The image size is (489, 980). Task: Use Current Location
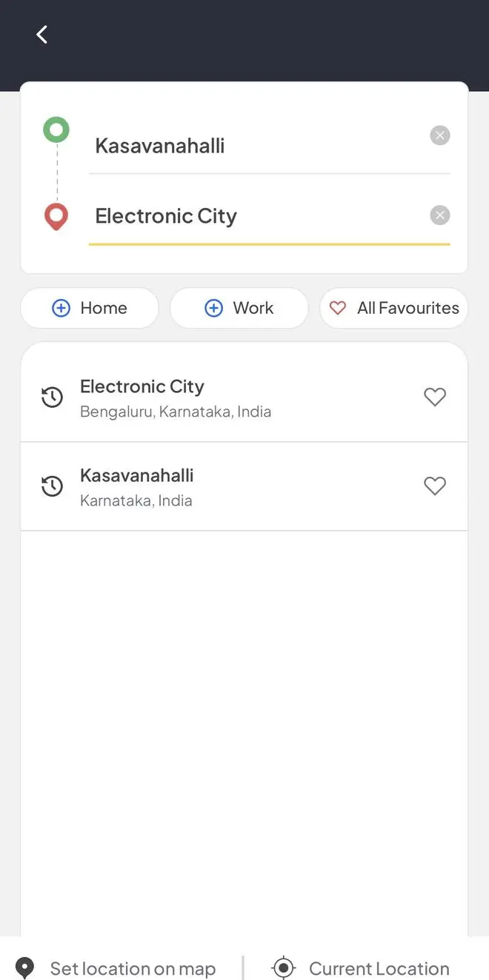pos(379,968)
